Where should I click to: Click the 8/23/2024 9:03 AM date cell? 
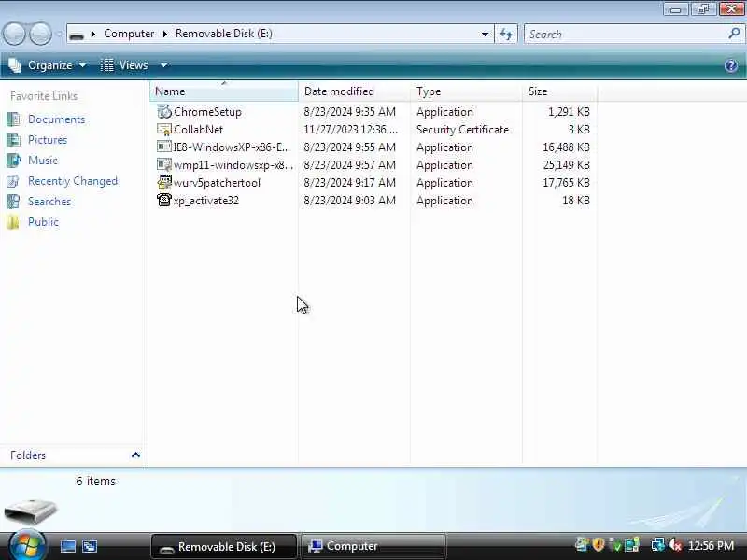[x=349, y=201]
